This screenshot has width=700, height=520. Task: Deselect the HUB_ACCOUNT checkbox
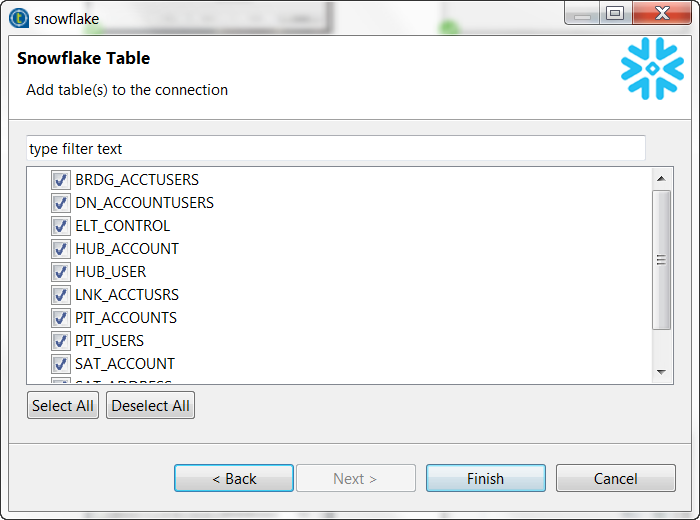coord(61,249)
